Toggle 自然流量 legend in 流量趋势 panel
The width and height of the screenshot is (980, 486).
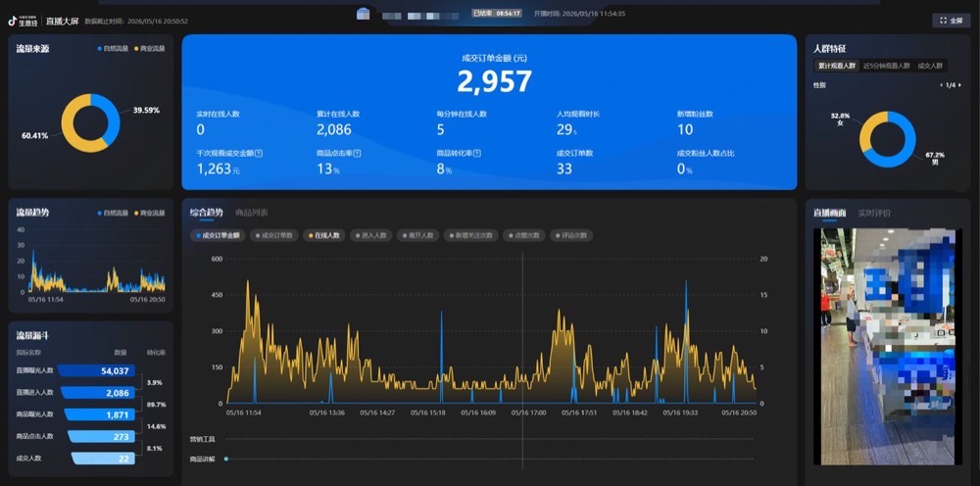(112, 213)
